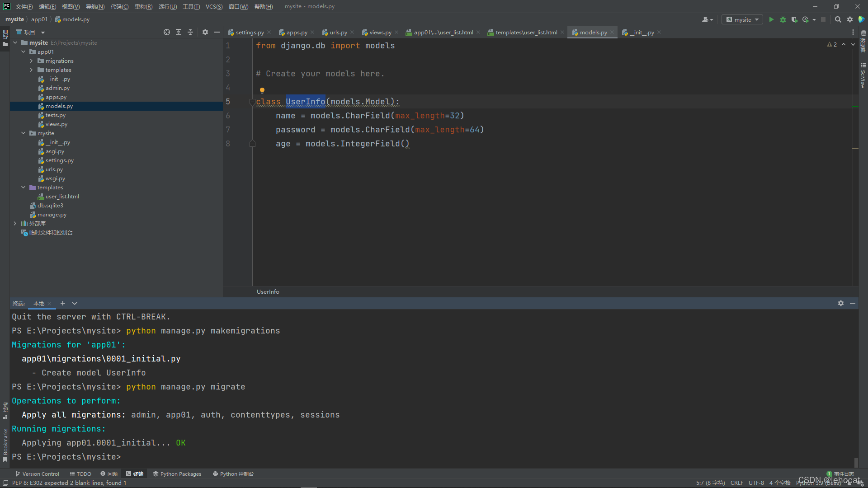The image size is (868, 488).
Task: Open Search Everywhere magnifier icon
Action: (x=838, y=19)
